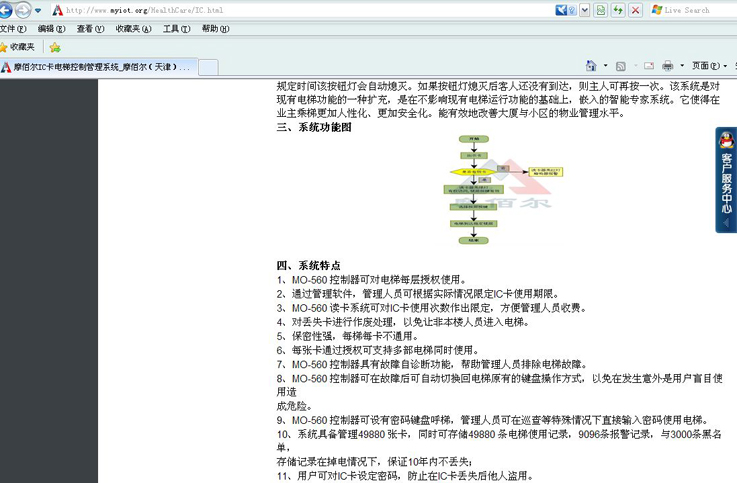Click line 7 about 故障自诊断功能
Screen dimensions: 737x483
[432, 365]
